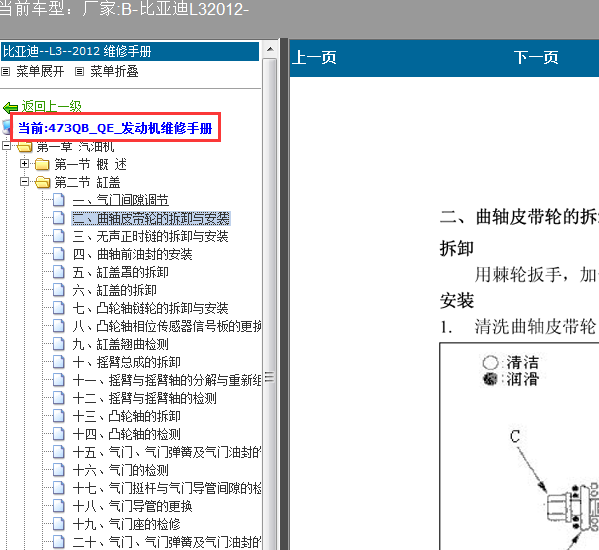Open 十四、凸轮轴的检测
599x550 pixels.
tap(126, 434)
